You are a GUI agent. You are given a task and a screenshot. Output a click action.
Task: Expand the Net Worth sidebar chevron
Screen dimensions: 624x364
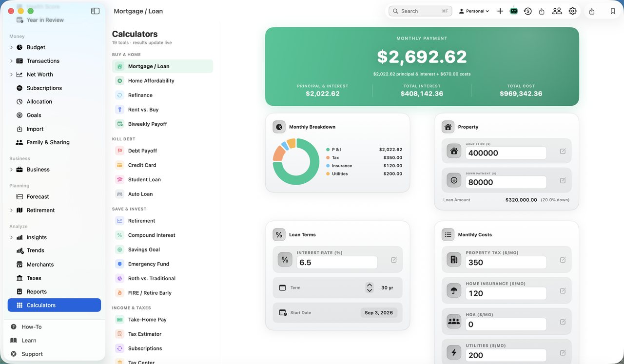[x=11, y=75]
